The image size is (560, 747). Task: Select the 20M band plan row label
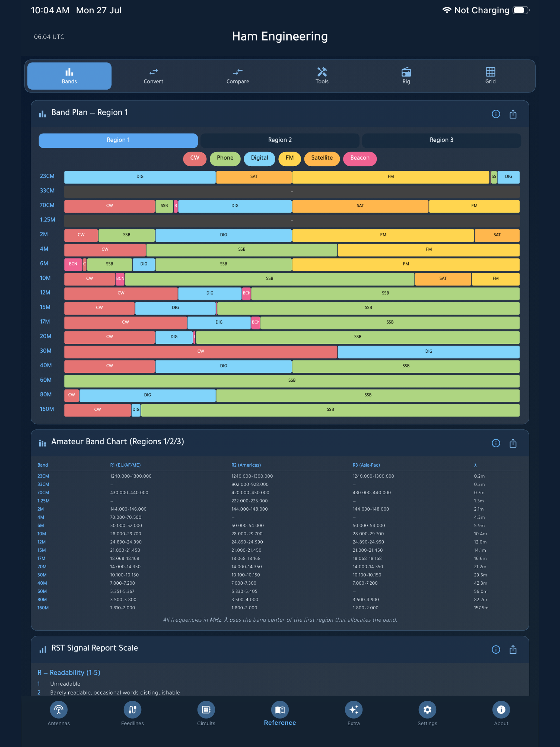tap(46, 336)
